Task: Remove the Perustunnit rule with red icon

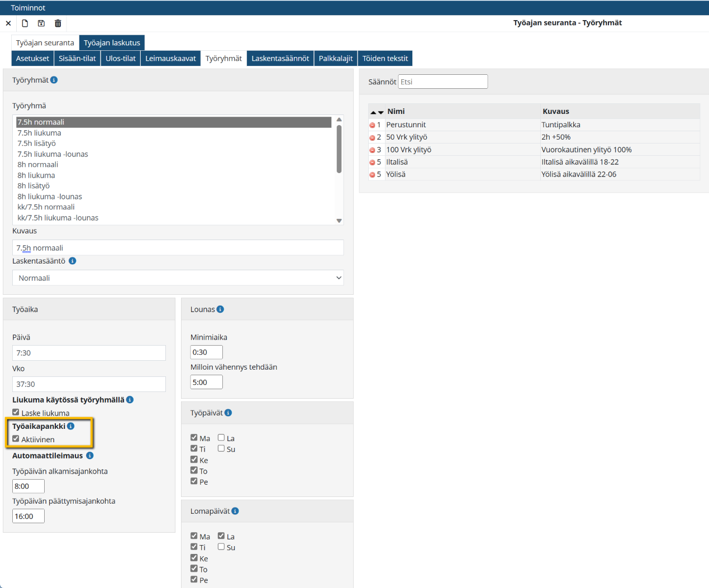Action: (372, 125)
